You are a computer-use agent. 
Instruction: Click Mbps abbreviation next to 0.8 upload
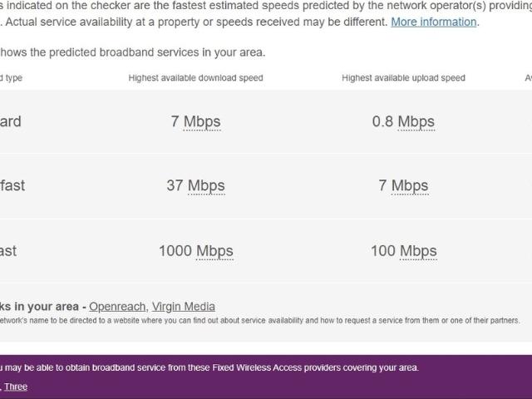tap(416, 121)
